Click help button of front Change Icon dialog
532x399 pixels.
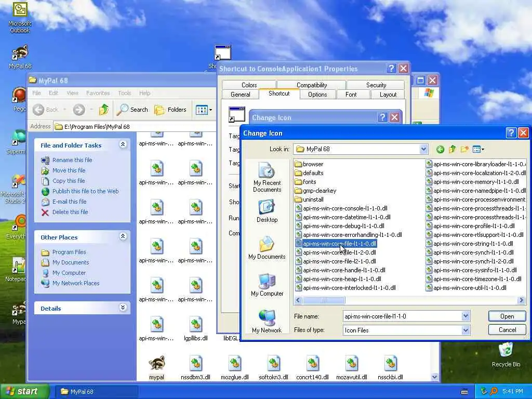511,133
